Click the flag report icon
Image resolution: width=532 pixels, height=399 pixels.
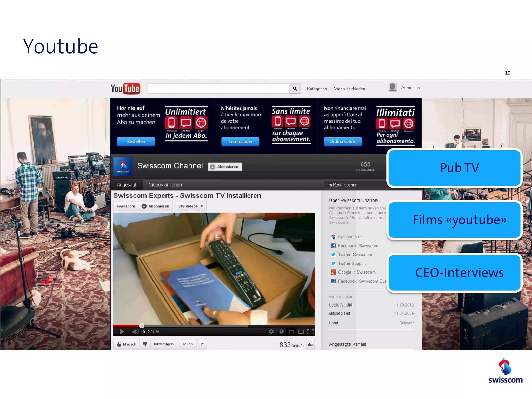(202, 344)
